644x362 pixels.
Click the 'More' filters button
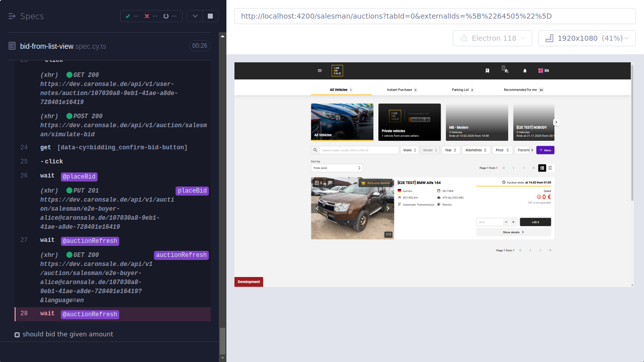tap(546, 150)
